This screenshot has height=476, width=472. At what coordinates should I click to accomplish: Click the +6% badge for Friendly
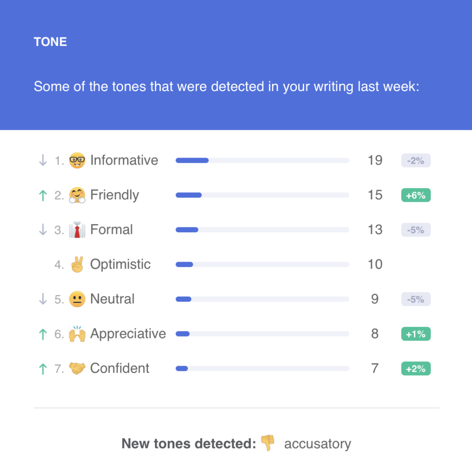click(416, 195)
